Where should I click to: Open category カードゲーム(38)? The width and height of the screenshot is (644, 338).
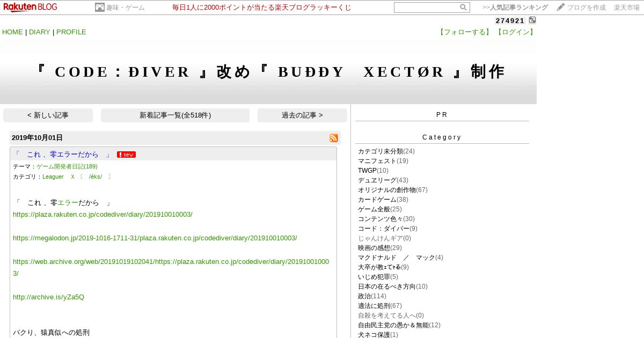point(383,200)
